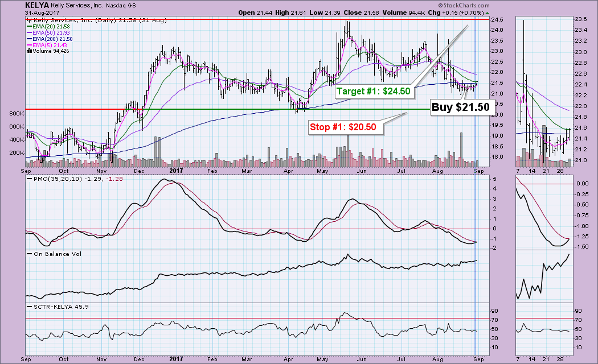Click the "23.6" label on the zoomed chart axis
598x364 pixels.
(581, 19)
